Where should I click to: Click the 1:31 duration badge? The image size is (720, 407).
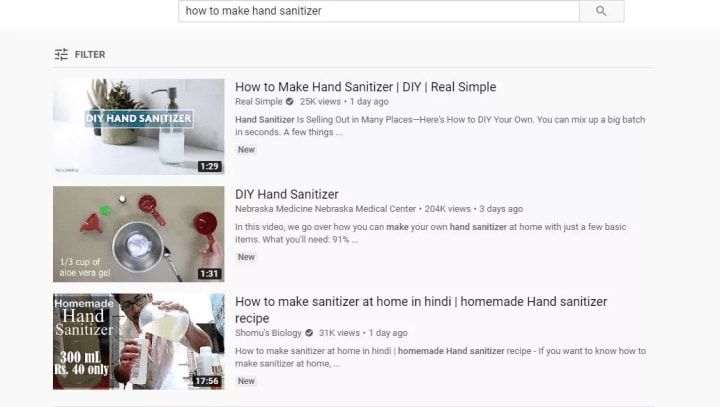click(210, 274)
